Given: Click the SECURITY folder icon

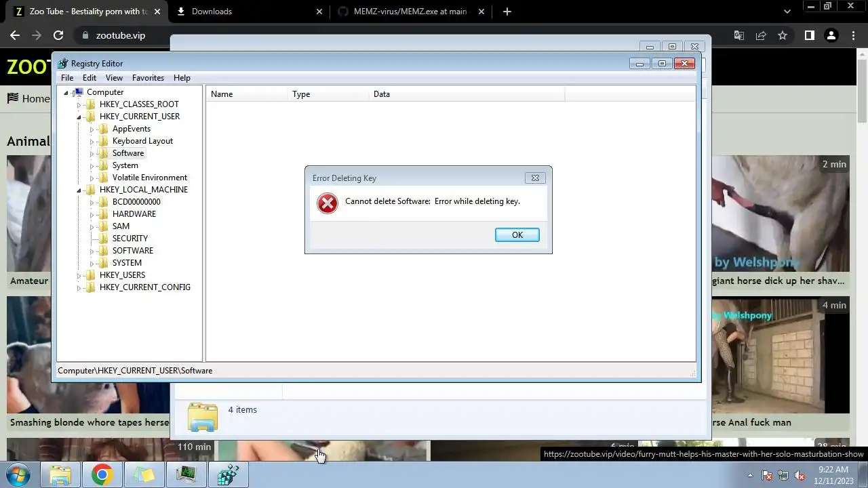Looking at the screenshot, I should coord(104,239).
